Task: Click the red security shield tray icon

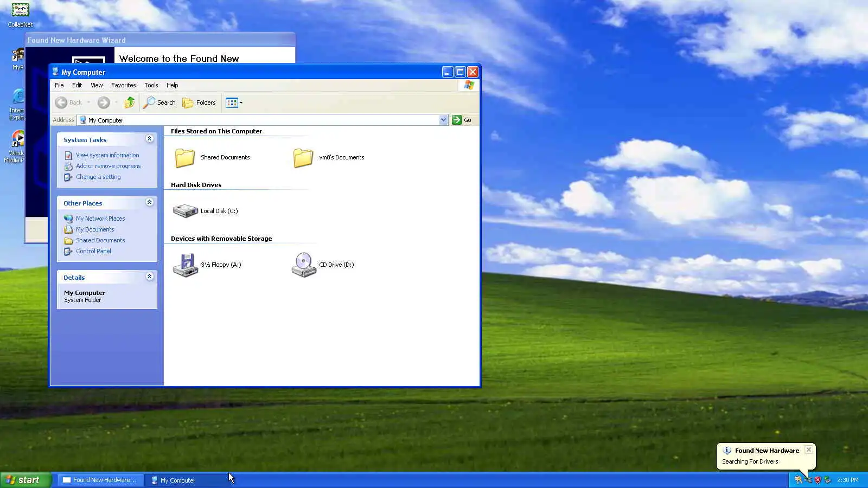Action: click(818, 480)
